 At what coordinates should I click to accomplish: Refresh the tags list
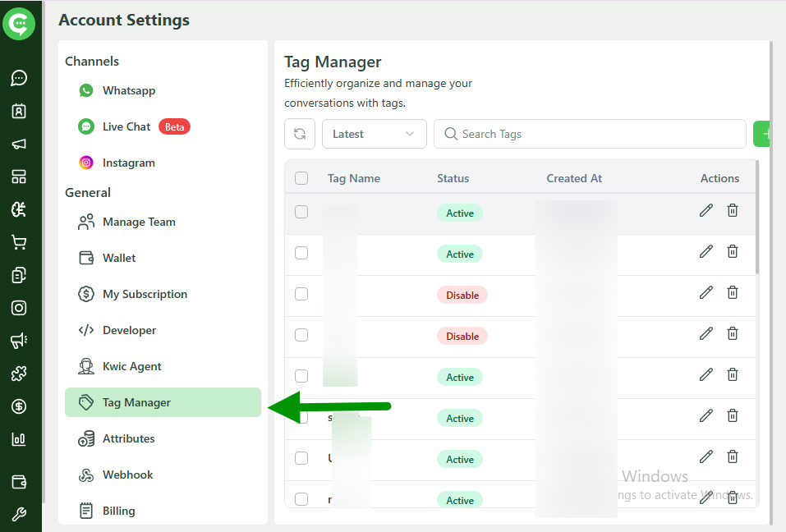tap(300, 133)
